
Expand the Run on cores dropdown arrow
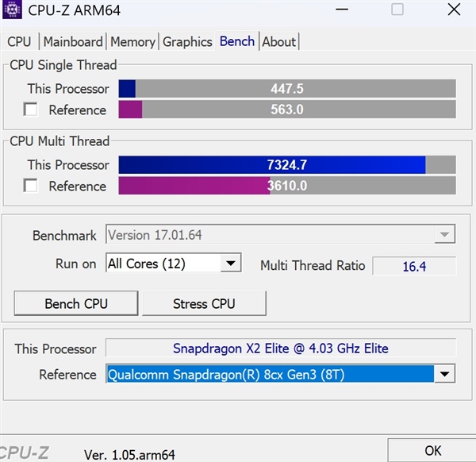click(x=231, y=263)
